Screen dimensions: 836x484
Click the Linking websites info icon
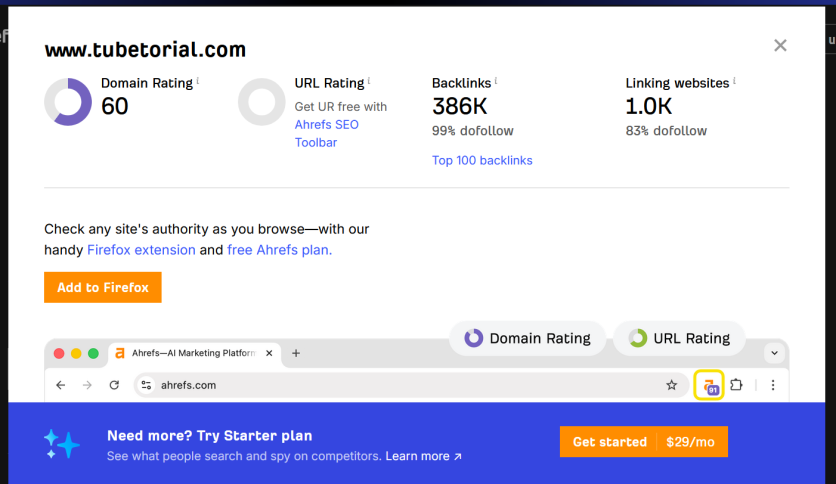734,80
